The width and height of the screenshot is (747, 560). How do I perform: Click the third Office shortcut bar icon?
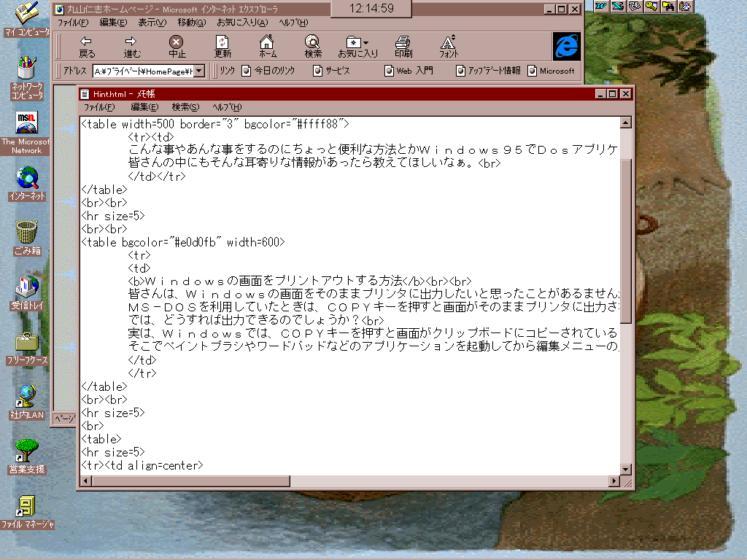[x=635, y=6]
